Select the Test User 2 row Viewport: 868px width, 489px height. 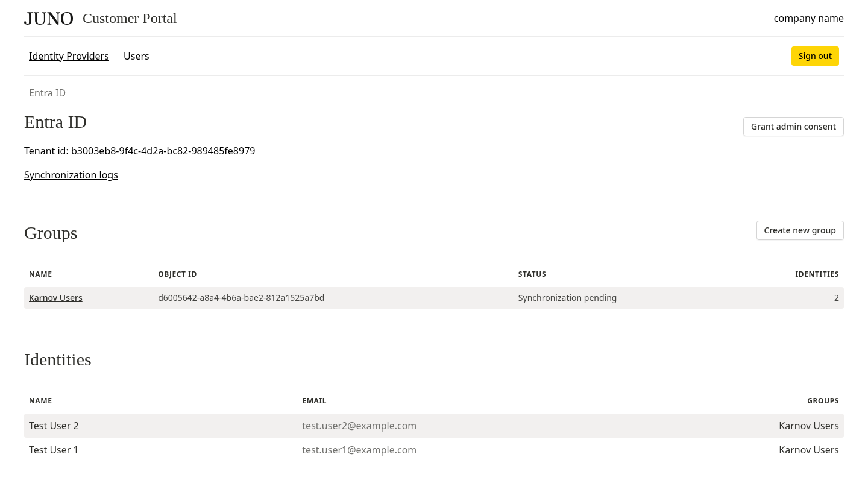point(54,426)
